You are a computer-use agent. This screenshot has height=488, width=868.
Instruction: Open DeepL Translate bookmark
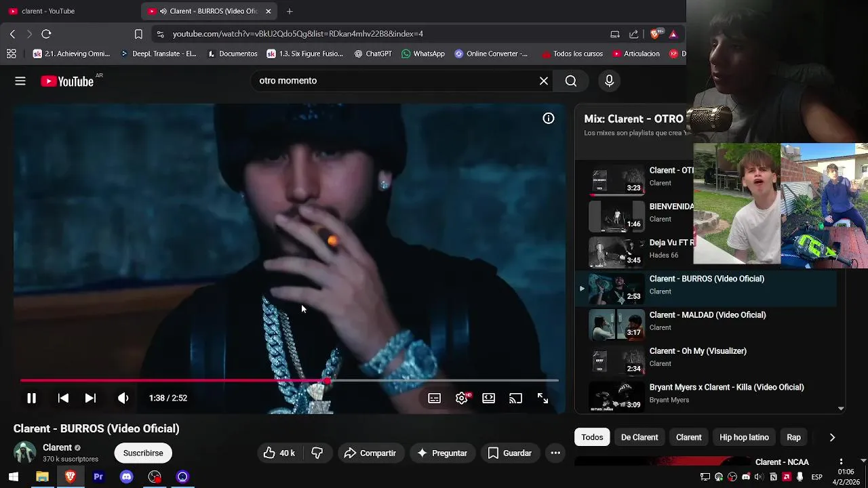159,54
